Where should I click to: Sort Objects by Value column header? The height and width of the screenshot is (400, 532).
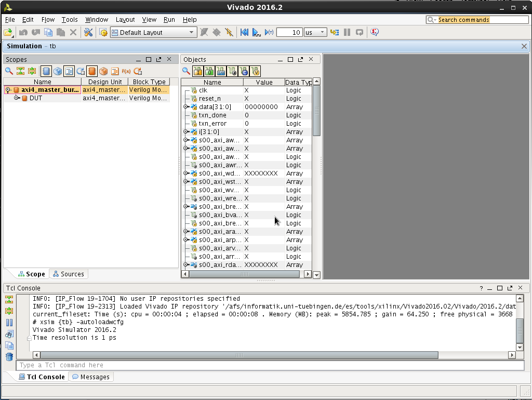coord(264,82)
